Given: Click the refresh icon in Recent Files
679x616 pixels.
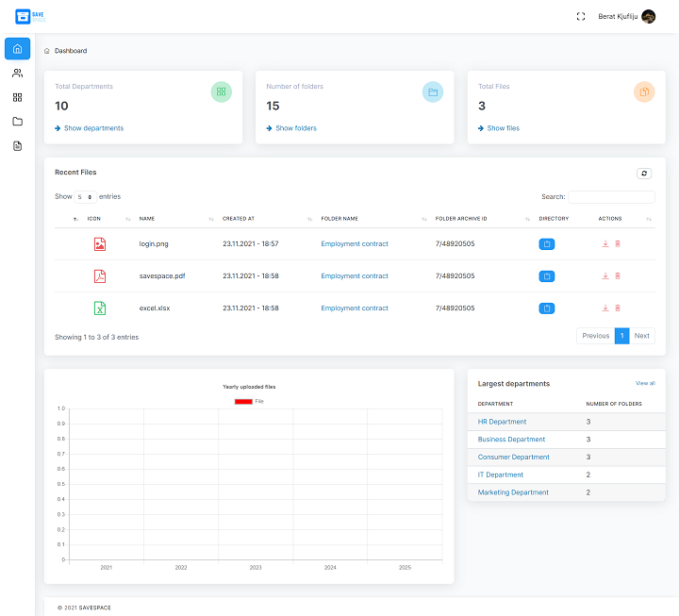Looking at the screenshot, I should pos(644,173).
